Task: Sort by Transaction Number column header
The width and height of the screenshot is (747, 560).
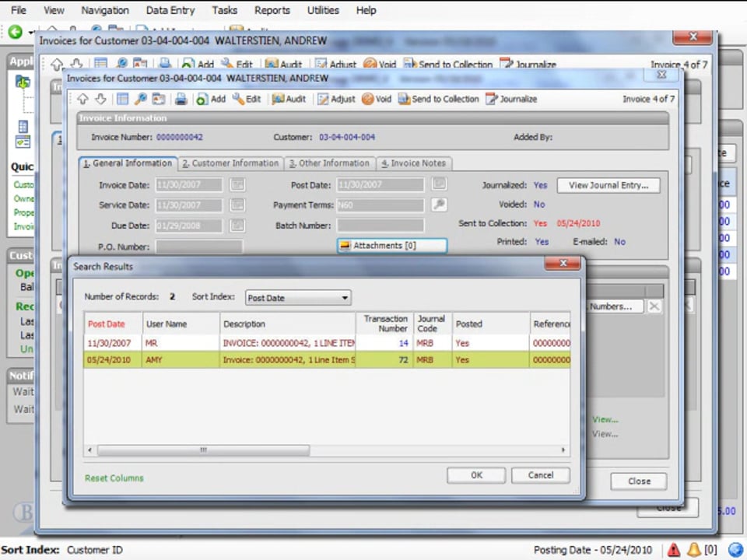Action: point(384,324)
